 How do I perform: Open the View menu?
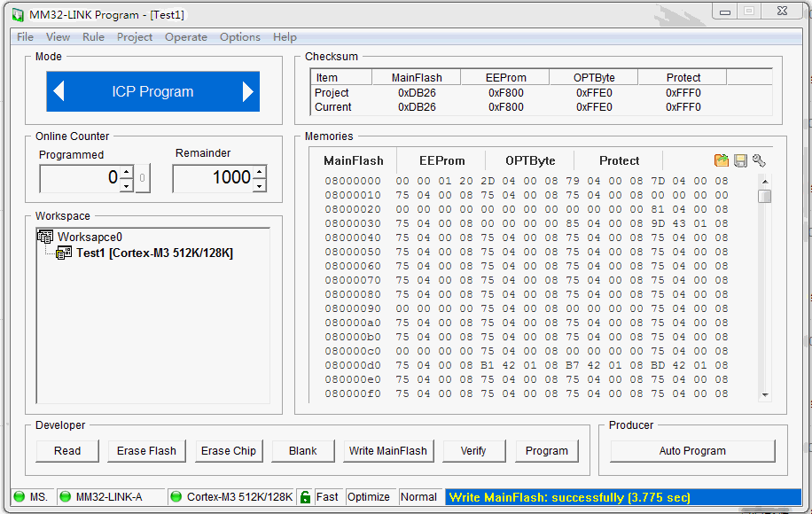pyautogui.click(x=58, y=36)
